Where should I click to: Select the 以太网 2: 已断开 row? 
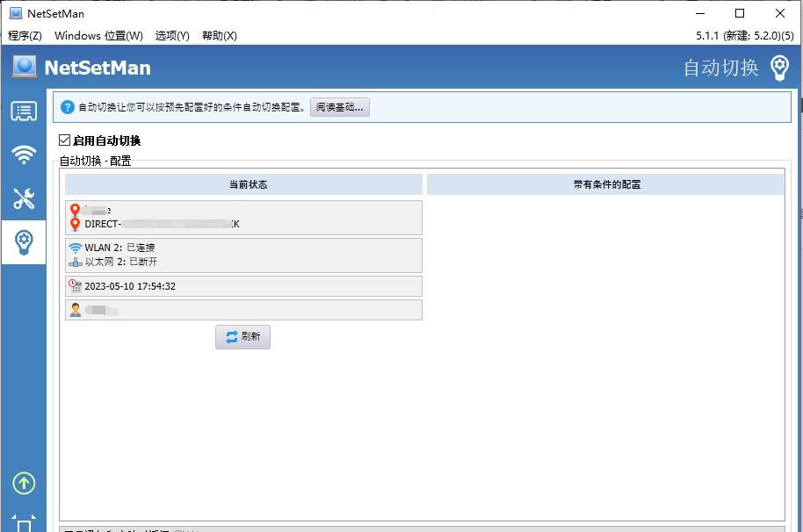coord(121,262)
